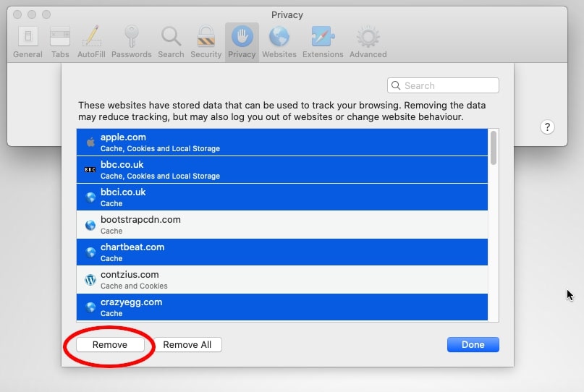Select the apple.com row

(x=282, y=142)
